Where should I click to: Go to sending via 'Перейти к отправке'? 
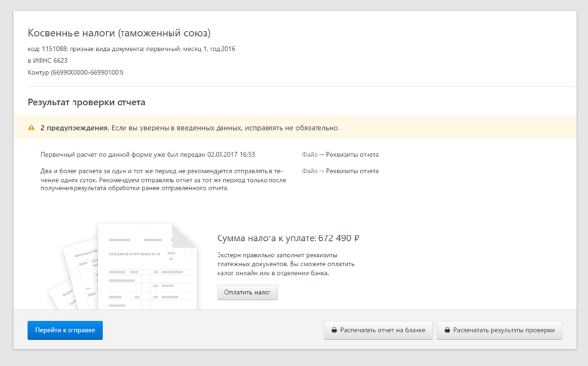pyautogui.click(x=66, y=330)
